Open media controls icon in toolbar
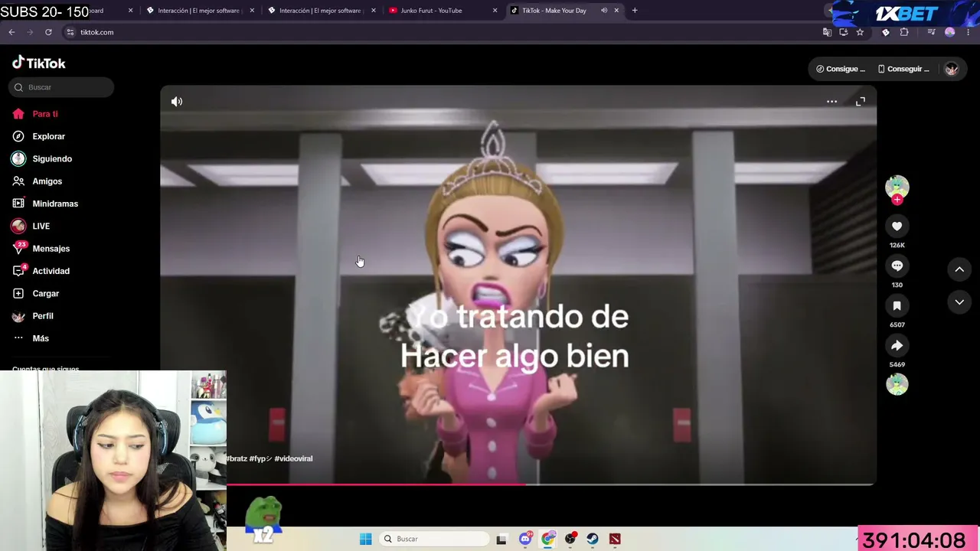Viewport: 980px width, 551px height. pyautogui.click(x=931, y=32)
